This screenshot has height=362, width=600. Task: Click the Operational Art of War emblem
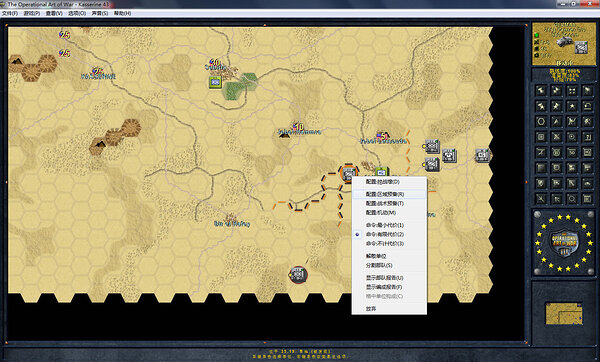tap(564, 242)
